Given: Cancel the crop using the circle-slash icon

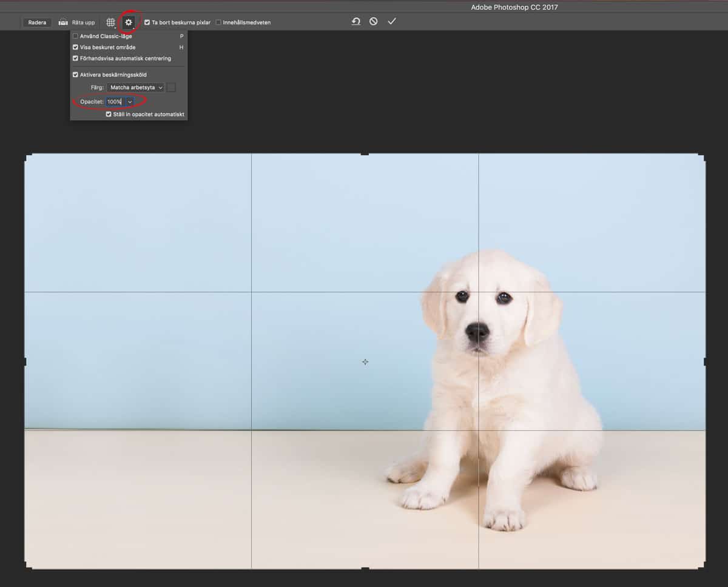Looking at the screenshot, I should pos(374,21).
